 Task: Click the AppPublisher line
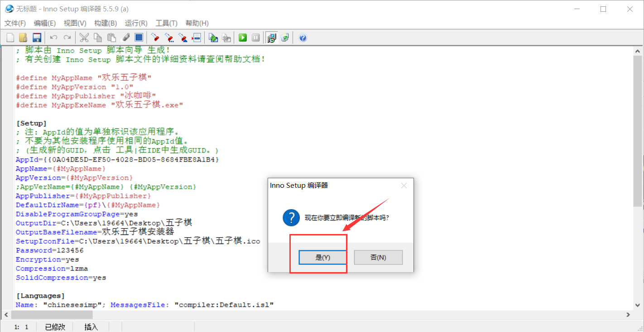84,196
